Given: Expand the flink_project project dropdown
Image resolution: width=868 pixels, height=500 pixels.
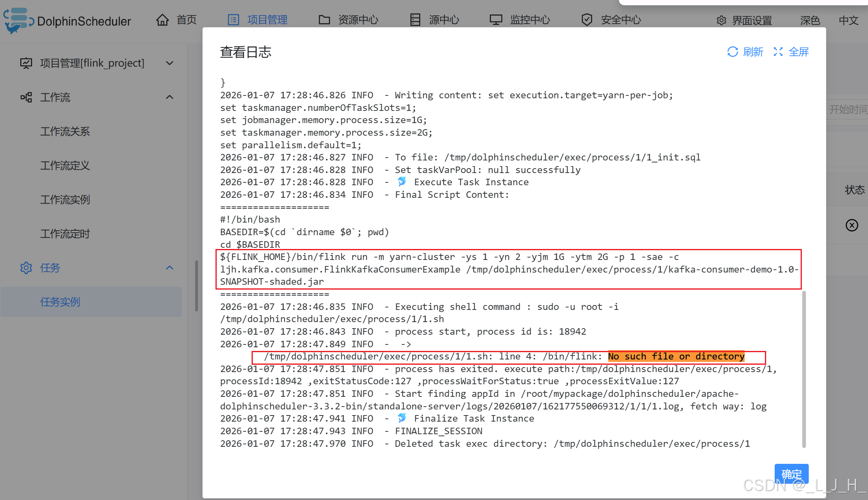Looking at the screenshot, I should [170, 63].
